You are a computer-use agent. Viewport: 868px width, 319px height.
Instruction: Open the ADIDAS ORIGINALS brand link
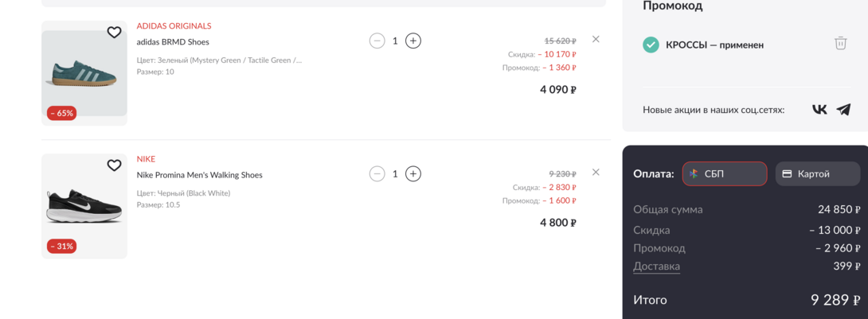[174, 26]
